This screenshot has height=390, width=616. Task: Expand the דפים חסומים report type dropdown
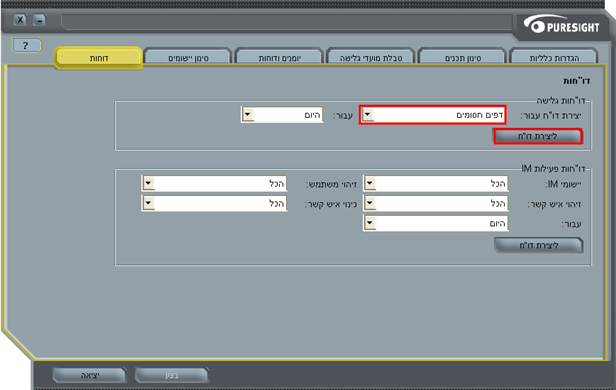pyautogui.click(x=433, y=115)
